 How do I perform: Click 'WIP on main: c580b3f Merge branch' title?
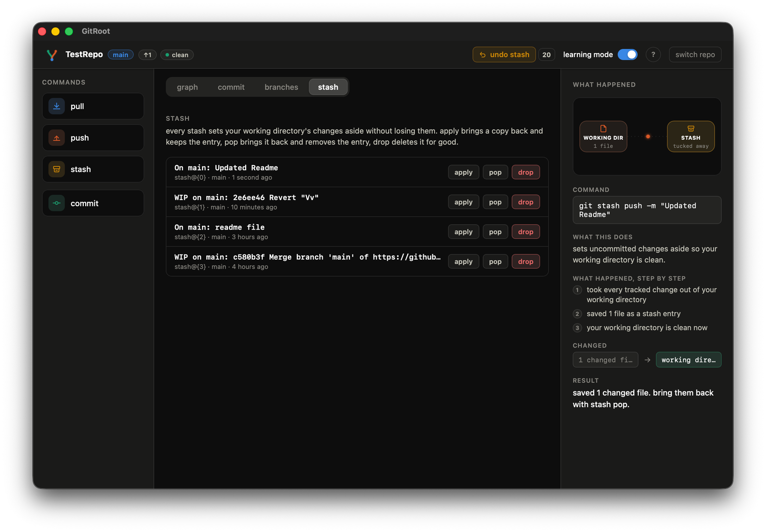307,257
